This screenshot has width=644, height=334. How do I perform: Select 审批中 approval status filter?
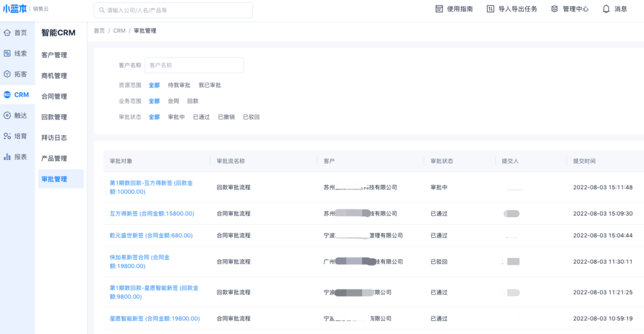(176, 117)
